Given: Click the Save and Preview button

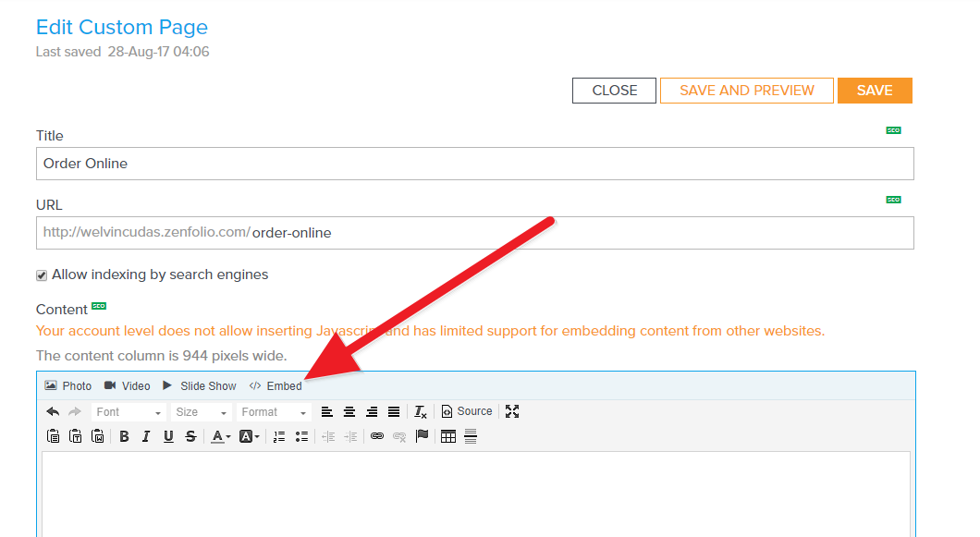Looking at the screenshot, I should pyautogui.click(x=746, y=91).
